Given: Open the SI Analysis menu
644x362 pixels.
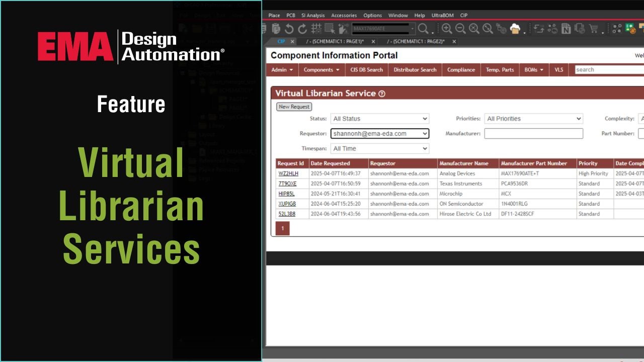Looking at the screenshot, I should click(x=313, y=16).
